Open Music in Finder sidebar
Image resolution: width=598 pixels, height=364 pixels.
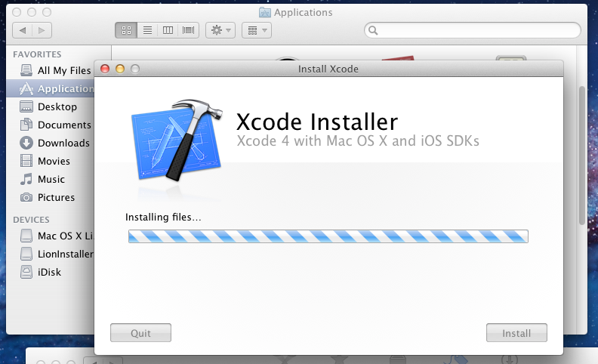(x=51, y=179)
